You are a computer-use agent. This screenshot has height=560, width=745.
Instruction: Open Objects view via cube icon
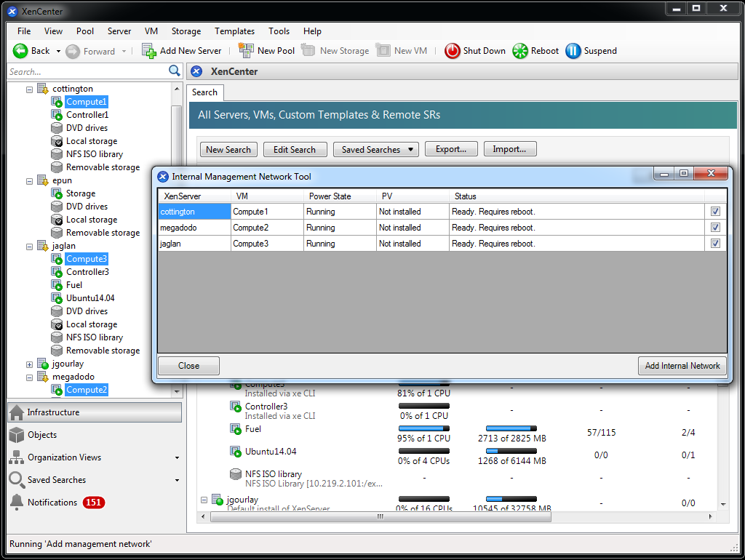17,435
